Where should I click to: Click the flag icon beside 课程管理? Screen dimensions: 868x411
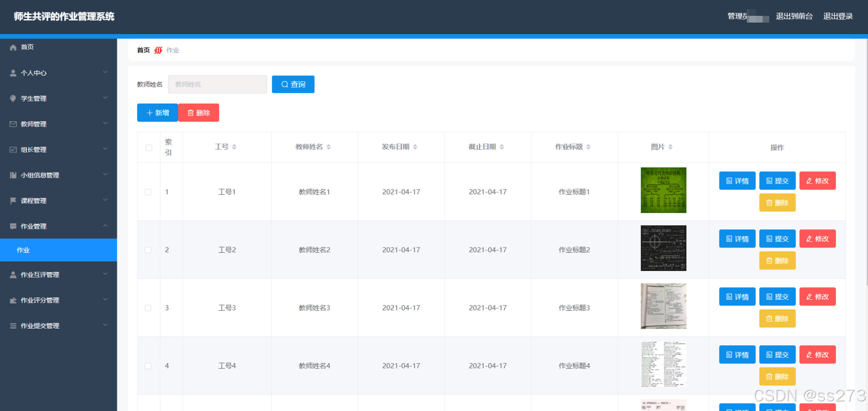coord(13,200)
